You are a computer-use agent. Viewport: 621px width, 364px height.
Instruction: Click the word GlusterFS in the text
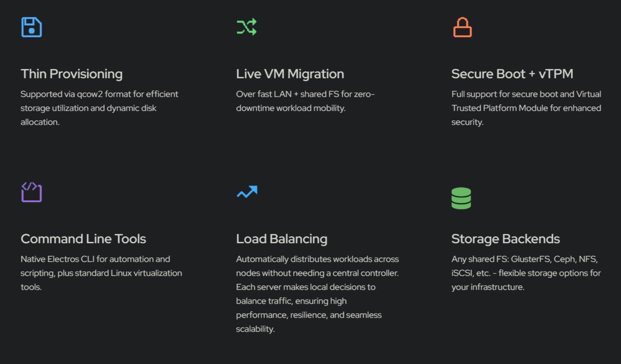point(530,259)
